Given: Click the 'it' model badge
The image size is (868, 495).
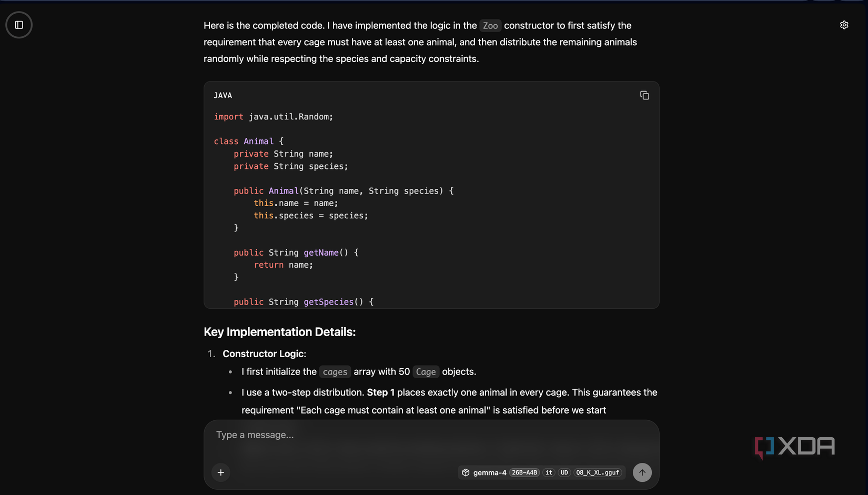Looking at the screenshot, I should click(548, 472).
